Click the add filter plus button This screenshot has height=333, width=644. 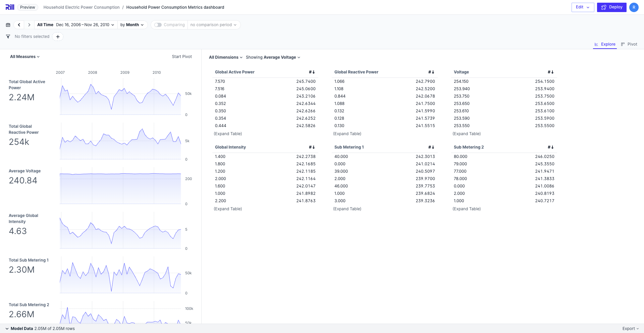(58, 37)
